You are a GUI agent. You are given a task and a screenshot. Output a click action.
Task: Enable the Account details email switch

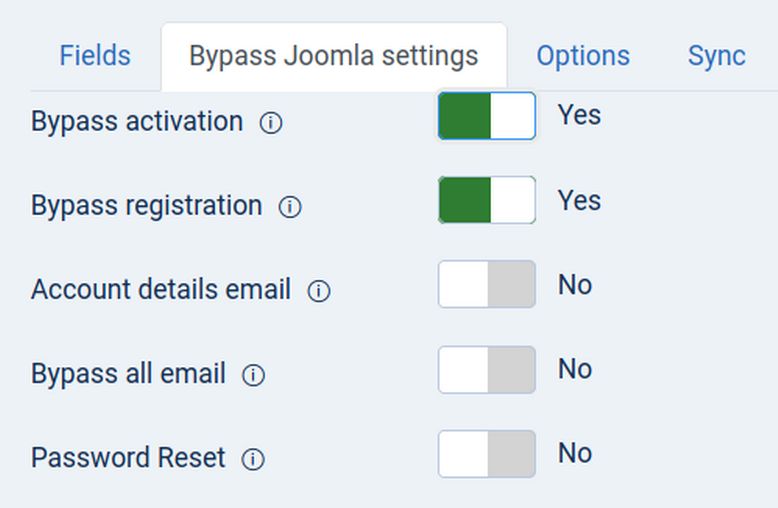coord(487,285)
